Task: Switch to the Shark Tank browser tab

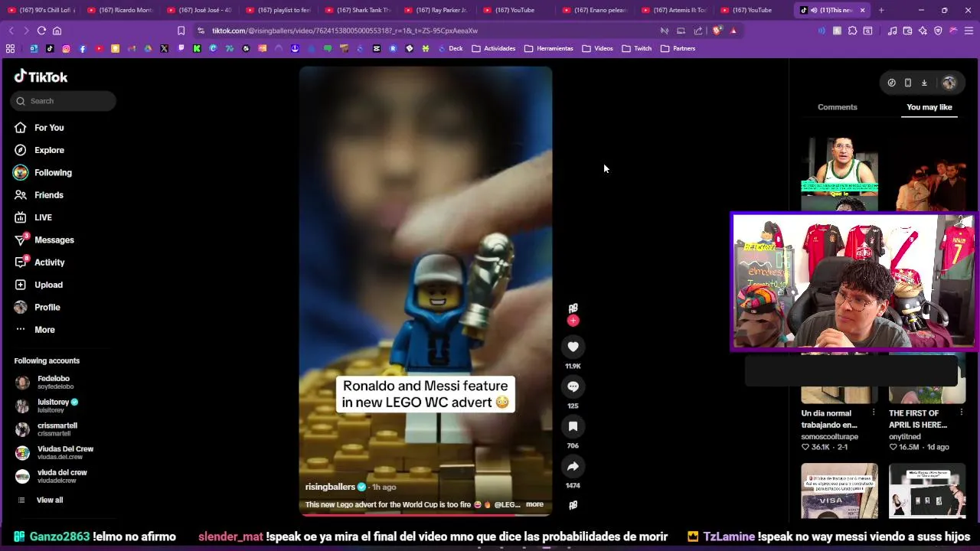Action: (x=358, y=10)
